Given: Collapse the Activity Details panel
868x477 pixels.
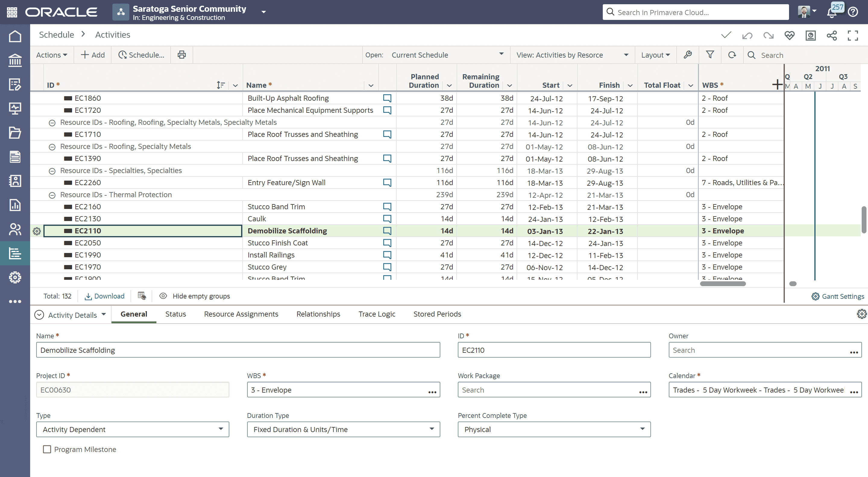Looking at the screenshot, I should 39,314.
